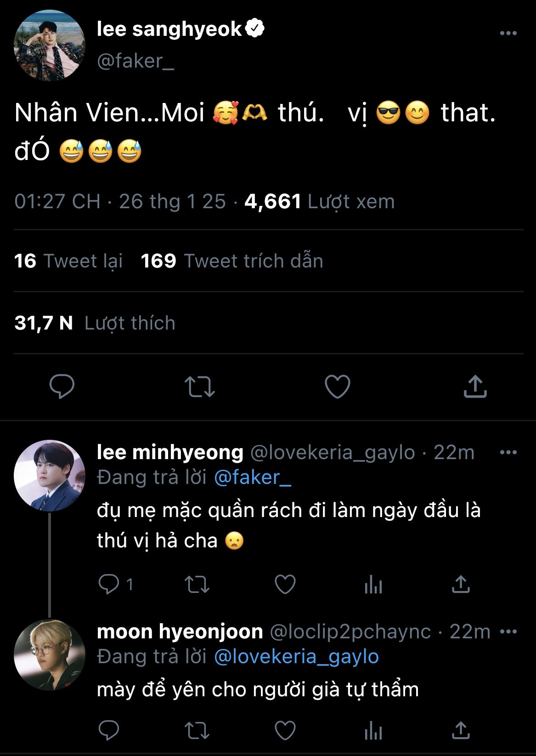
Task: Open more options on lee minhyeong's reply
Action: click(508, 453)
